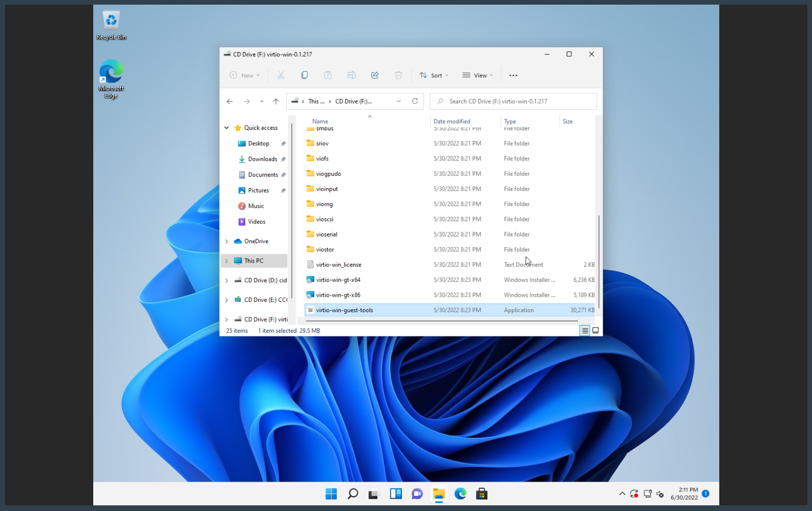Expand address bar history dropdown
Image resolution: width=812 pixels, height=511 pixels.
399,101
